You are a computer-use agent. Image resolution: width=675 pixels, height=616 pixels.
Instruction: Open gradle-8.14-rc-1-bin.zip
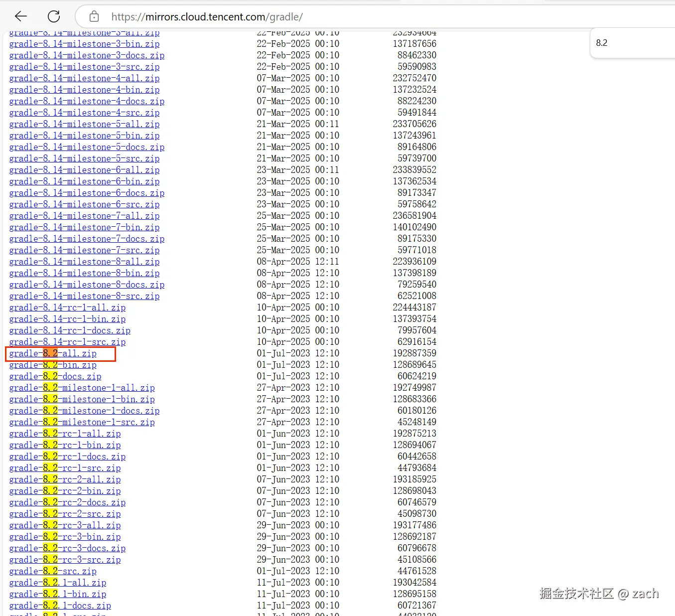[x=67, y=319]
